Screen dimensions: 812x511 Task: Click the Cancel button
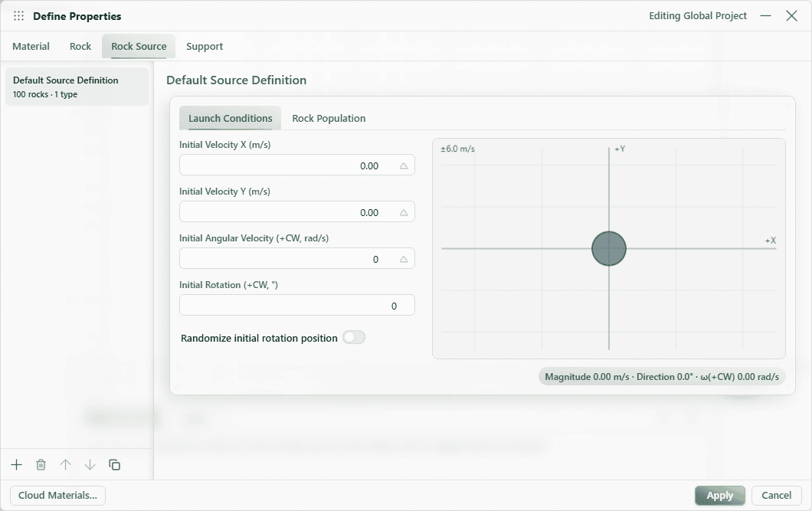click(x=776, y=496)
